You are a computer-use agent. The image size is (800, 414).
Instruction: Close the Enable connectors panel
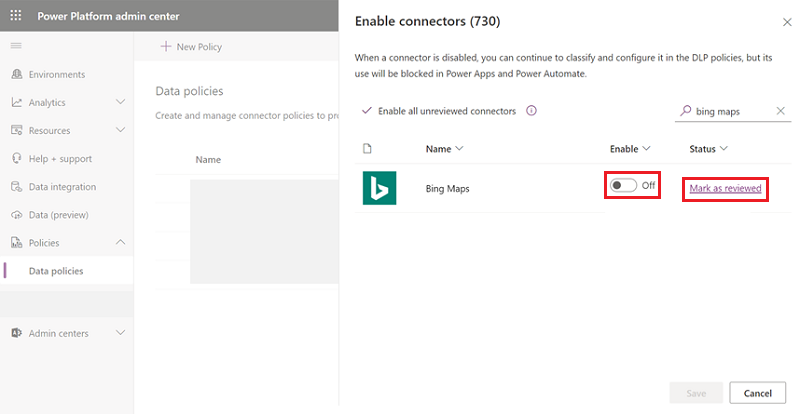click(x=785, y=20)
